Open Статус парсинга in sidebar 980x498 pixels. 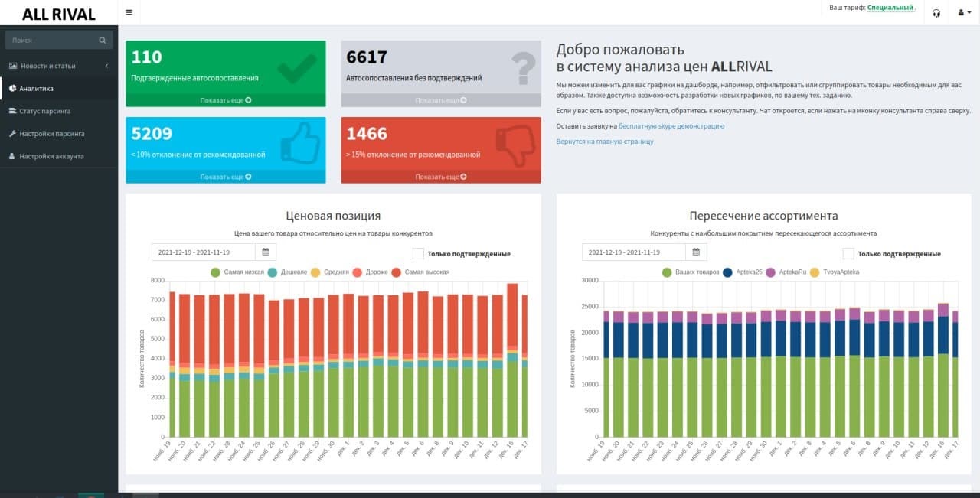point(45,111)
